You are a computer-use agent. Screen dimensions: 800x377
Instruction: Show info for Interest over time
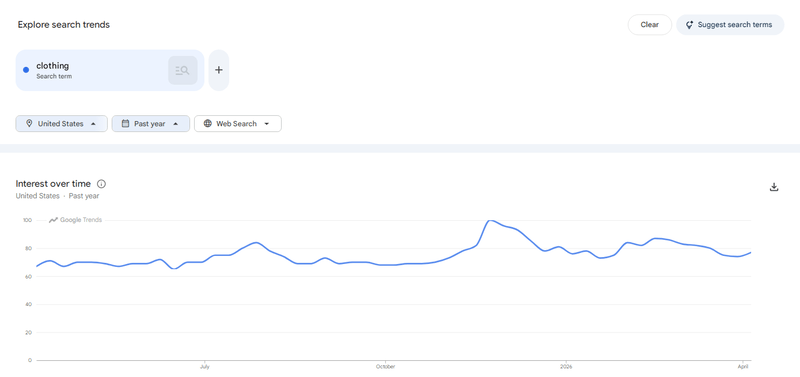pyautogui.click(x=101, y=184)
